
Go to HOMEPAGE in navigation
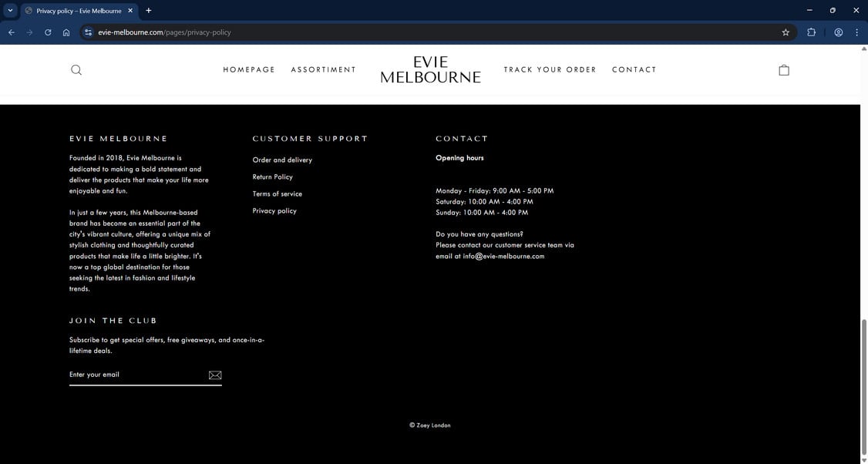pyautogui.click(x=249, y=70)
